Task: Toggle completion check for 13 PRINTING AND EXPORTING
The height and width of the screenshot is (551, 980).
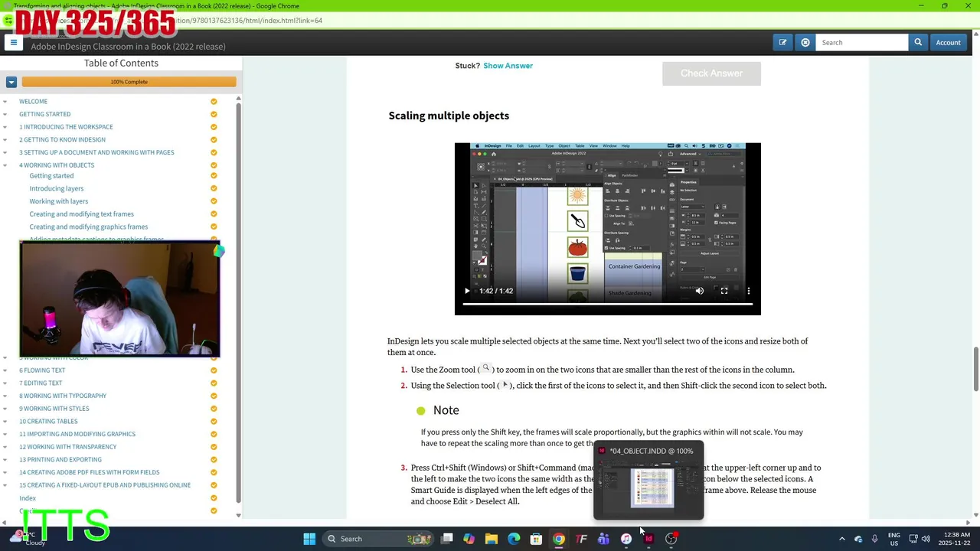Action: click(214, 459)
